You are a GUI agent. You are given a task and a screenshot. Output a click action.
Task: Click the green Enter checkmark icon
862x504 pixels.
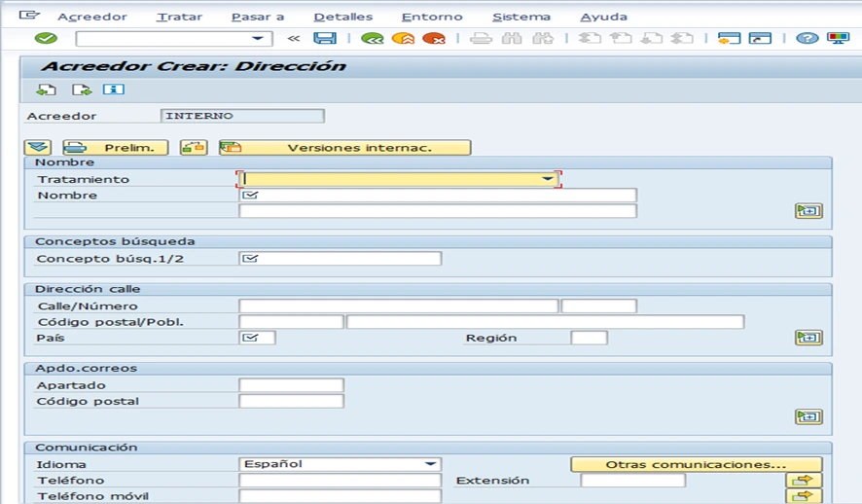click(46, 38)
